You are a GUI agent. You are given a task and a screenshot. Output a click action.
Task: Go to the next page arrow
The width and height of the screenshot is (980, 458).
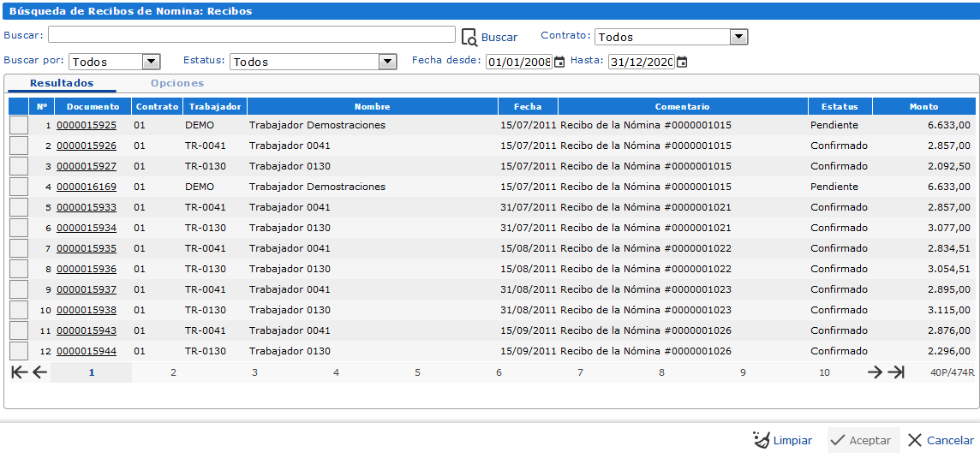click(x=875, y=372)
